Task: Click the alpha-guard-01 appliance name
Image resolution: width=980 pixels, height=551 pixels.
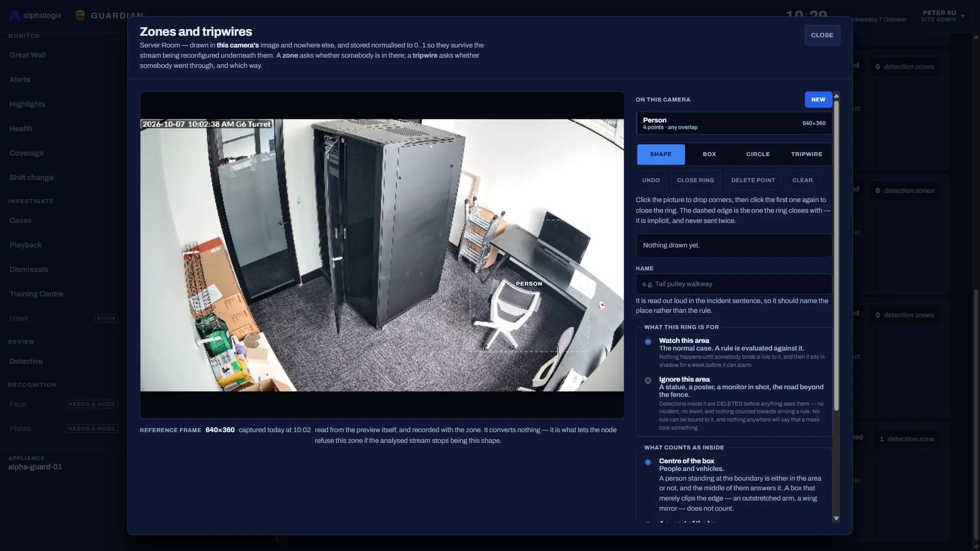Action: click(x=35, y=467)
